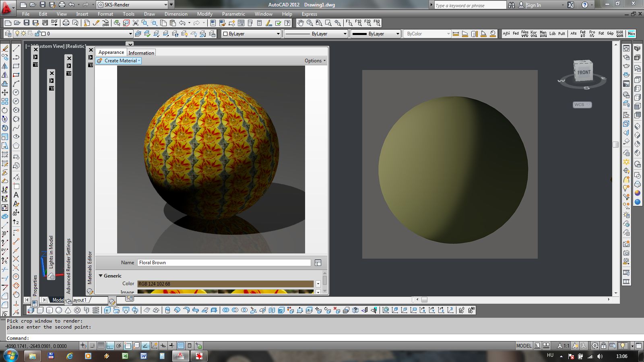This screenshot has height=362, width=644.
Task: Click the Cut scissors icon
Action: [136, 23]
